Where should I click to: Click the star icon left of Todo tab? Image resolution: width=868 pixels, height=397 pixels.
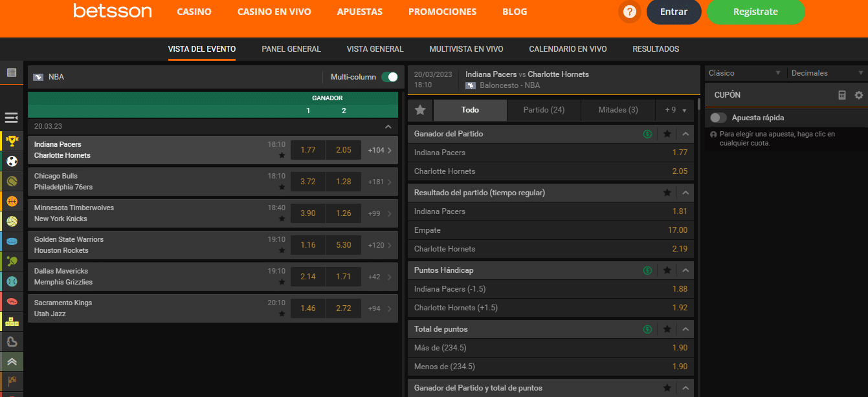pos(420,110)
